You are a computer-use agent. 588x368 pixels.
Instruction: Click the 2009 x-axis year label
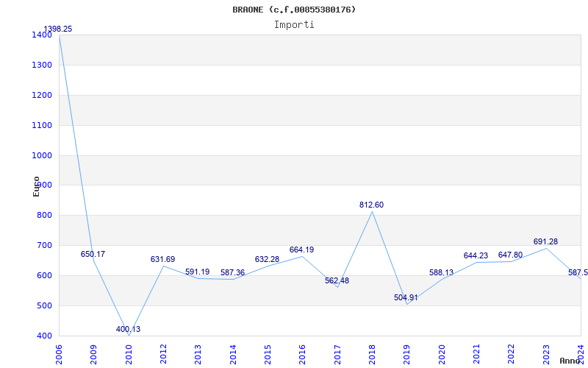click(94, 355)
